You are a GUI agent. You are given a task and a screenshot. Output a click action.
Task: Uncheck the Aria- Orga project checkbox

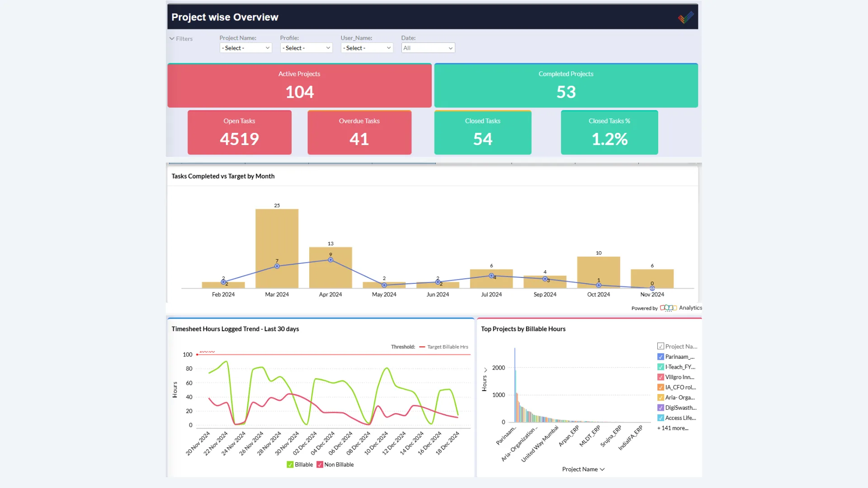tap(660, 398)
